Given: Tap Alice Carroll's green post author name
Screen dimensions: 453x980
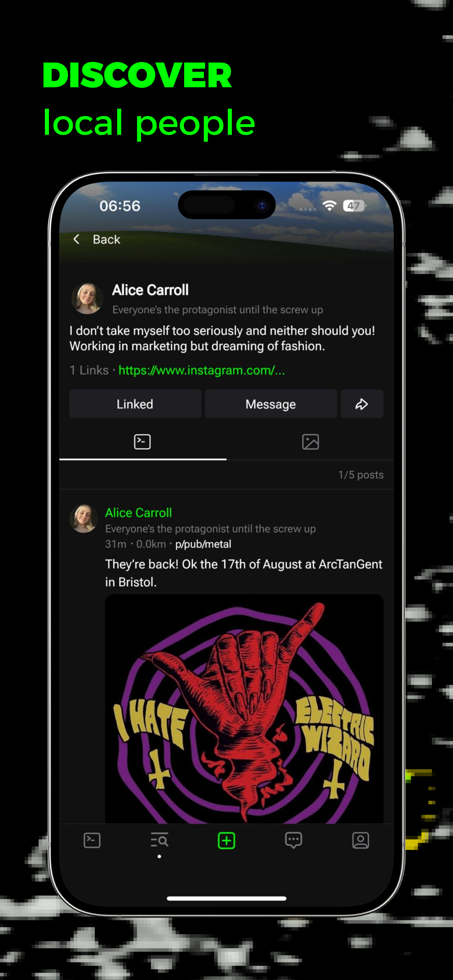Looking at the screenshot, I should pyautogui.click(x=138, y=513).
